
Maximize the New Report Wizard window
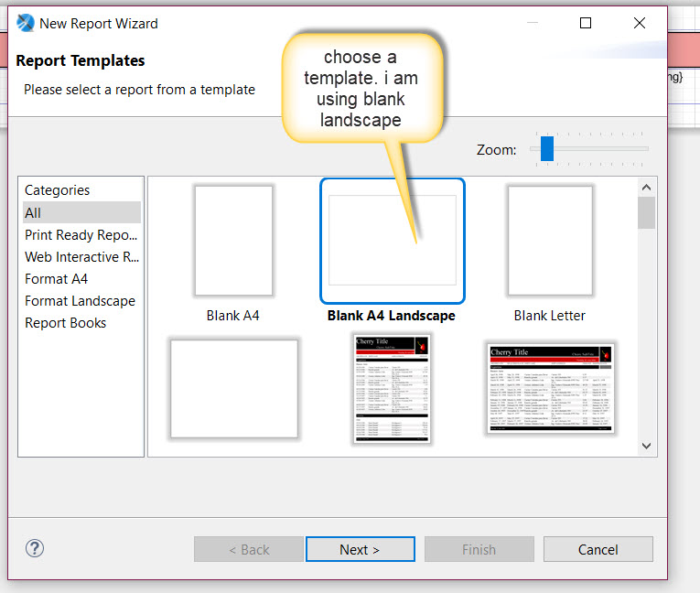tap(586, 24)
